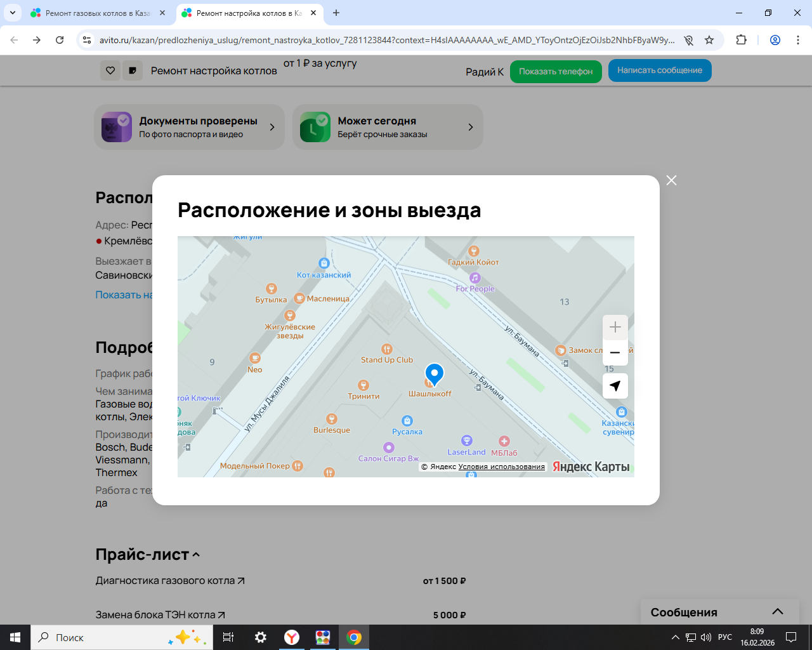This screenshot has width=812, height=650.
Task: Switch to the first Avito browser tab
Action: point(98,13)
